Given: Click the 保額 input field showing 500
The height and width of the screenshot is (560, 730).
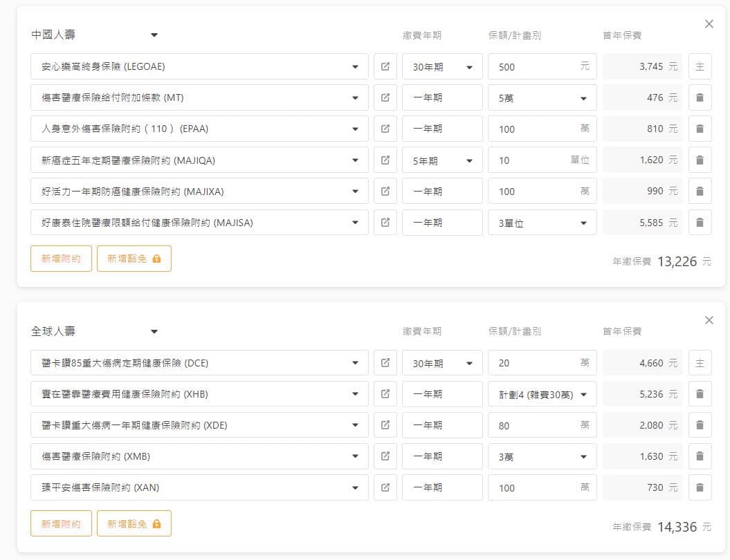Looking at the screenshot, I should [533, 67].
